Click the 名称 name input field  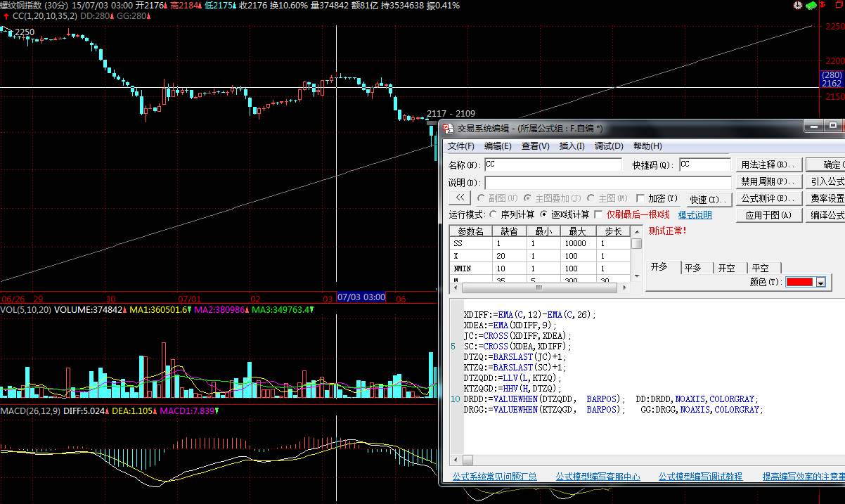pos(553,164)
